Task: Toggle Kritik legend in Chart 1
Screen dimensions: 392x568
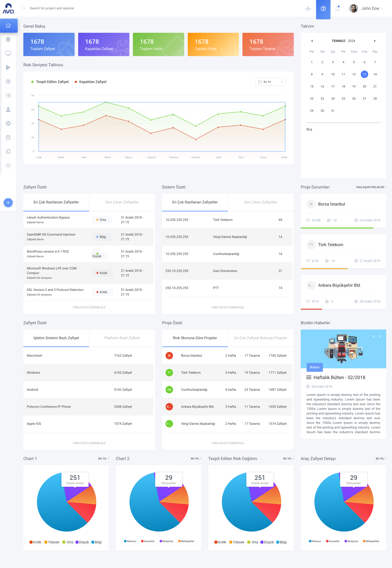Action: tap(35, 542)
